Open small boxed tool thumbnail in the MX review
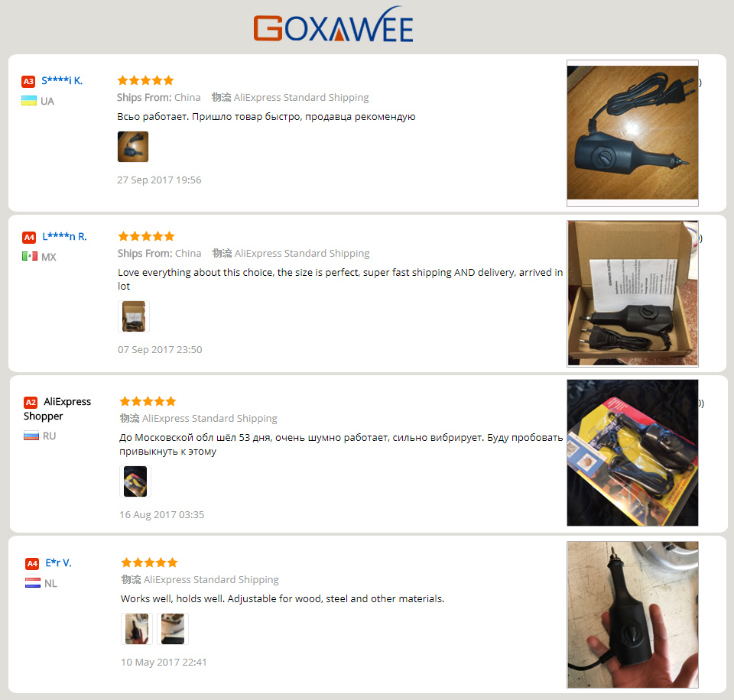This screenshot has height=700, width=734. click(134, 316)
